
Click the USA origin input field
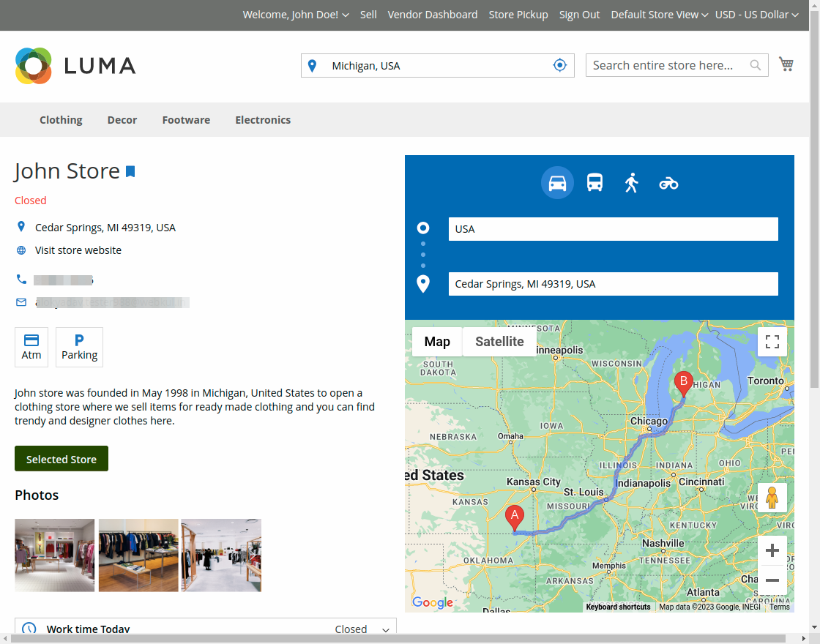coord(613,229)
